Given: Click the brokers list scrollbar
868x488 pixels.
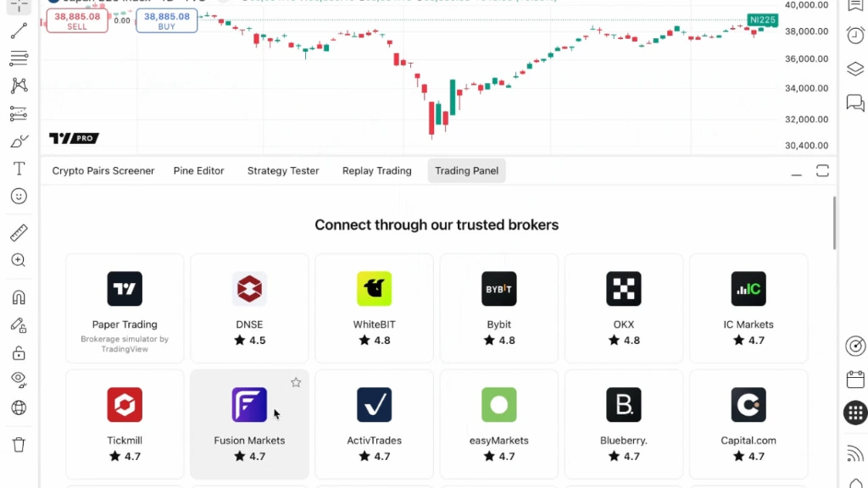Looking at the screenshot, I should coord(834,223).
